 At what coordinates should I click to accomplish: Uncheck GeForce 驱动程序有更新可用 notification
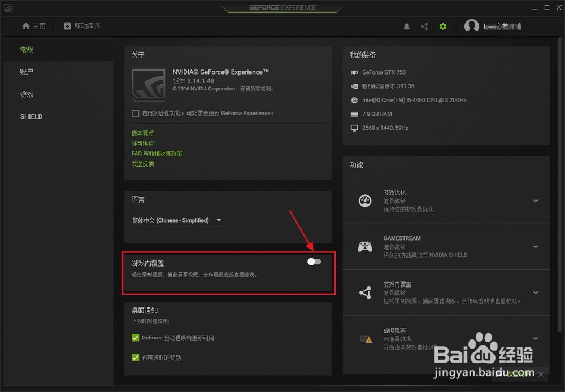136,338
